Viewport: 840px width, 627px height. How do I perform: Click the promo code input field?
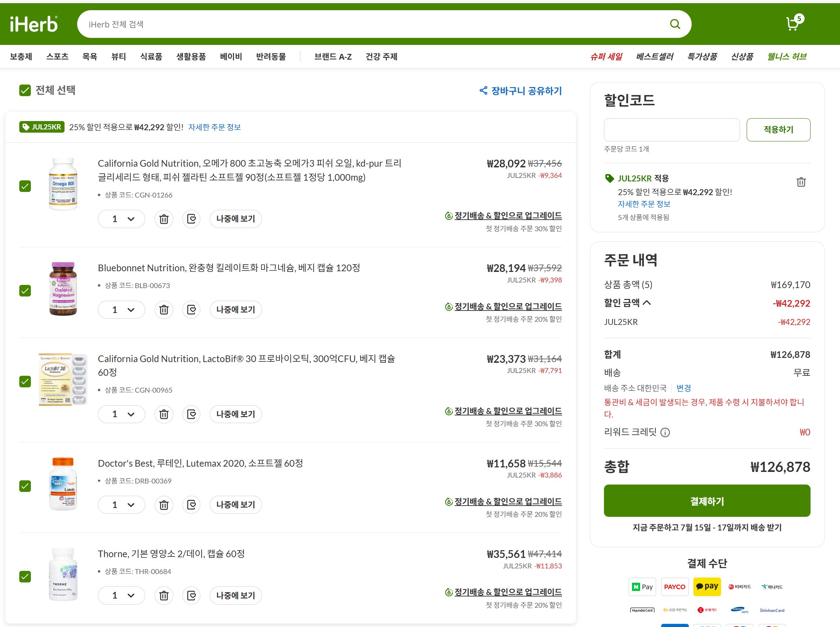click(x=671, y=130)
